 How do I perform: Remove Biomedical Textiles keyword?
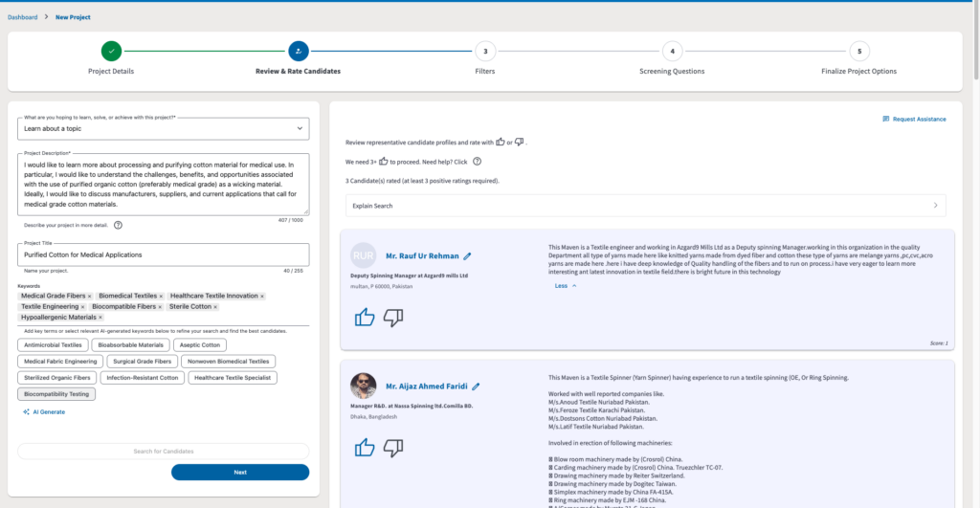pos(161,297)
